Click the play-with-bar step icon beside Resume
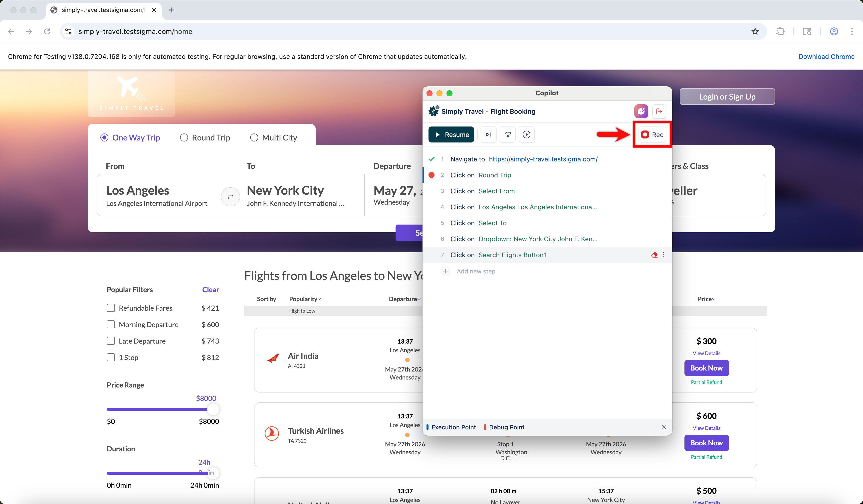This screenshot has width=863, height=504. (x=489, y=134)
